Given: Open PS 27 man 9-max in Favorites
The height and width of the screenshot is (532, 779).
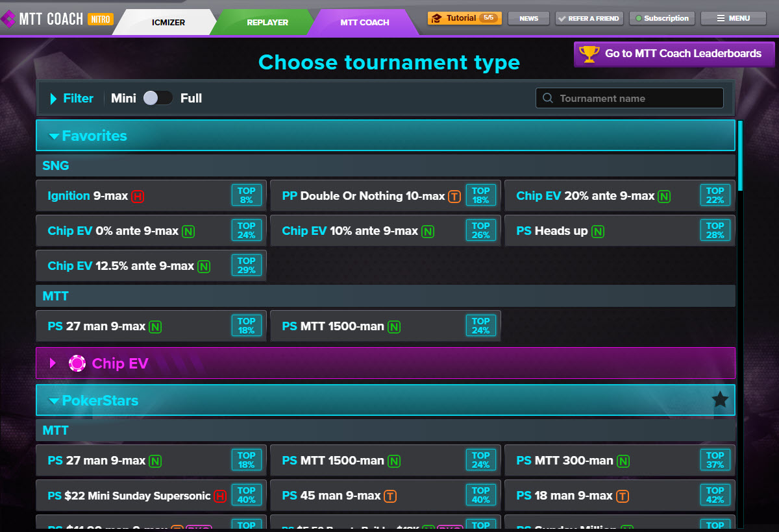Looking at the screenshot, I should click(x=151, y=326).
